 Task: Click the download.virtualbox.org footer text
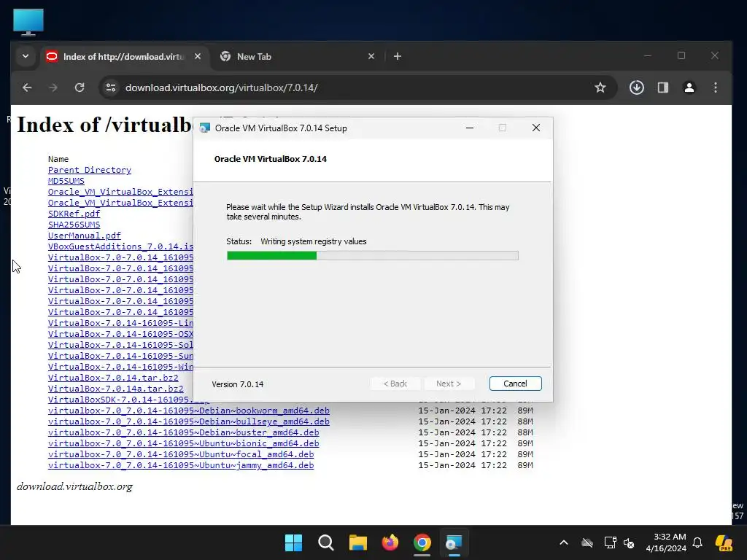(75, 486)
